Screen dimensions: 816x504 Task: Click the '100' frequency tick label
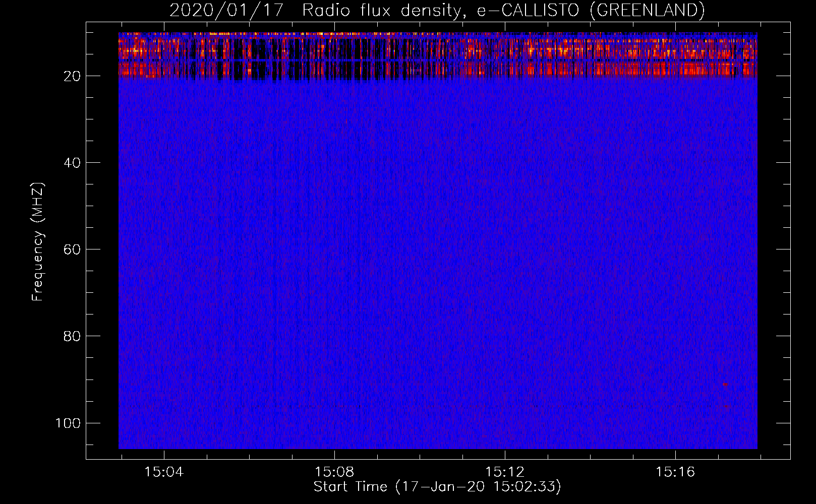(68, 423)
